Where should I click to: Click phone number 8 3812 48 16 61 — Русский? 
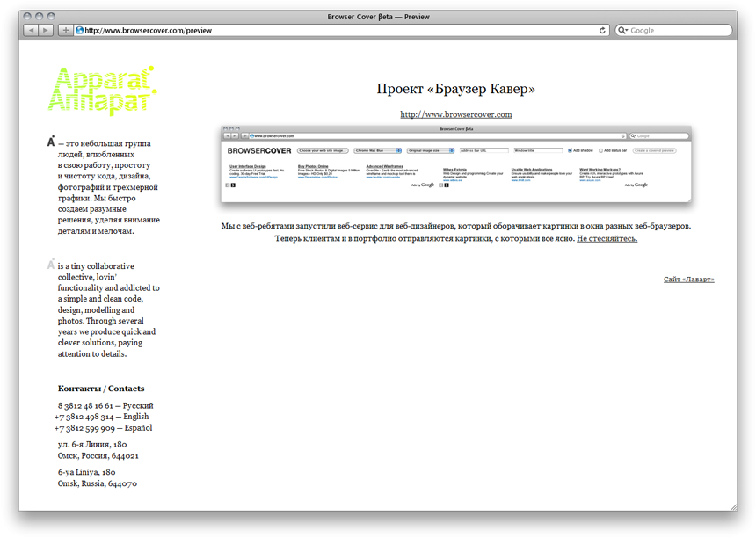click(x=105, y=405)
